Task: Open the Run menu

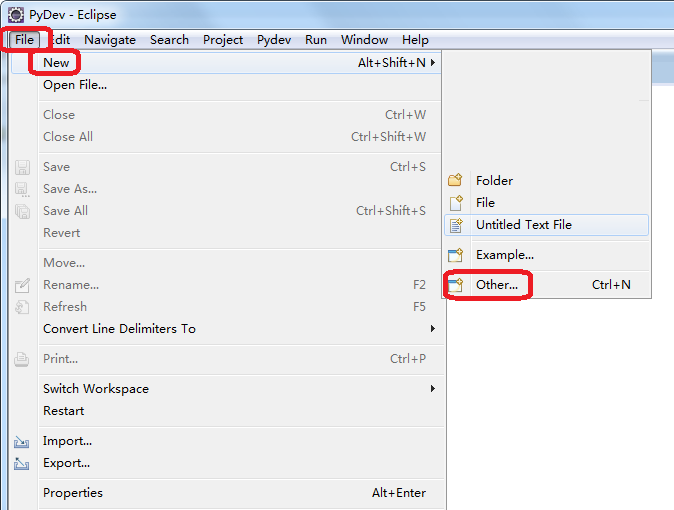Action: point(316,40)
